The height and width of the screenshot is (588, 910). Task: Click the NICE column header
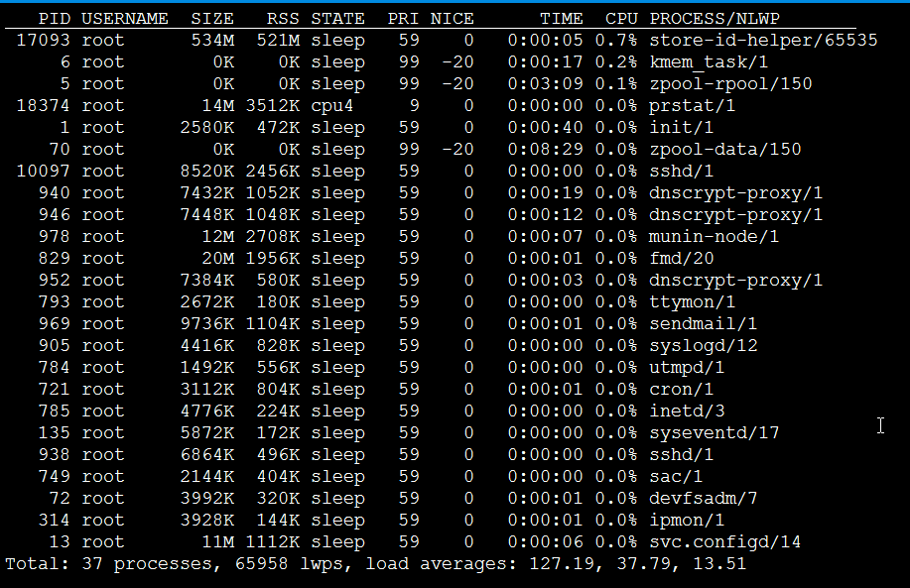click(x=453, y=19)
